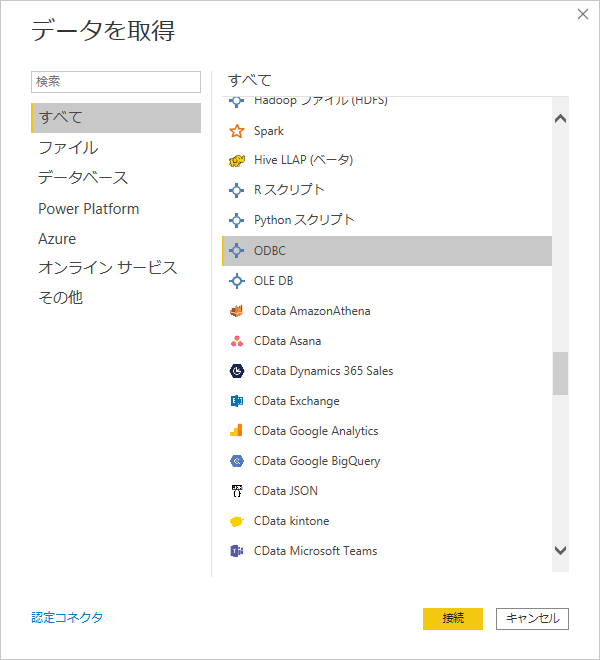Click the Spark star icon
Screen dimensions: 600x660
coord(237,131)
